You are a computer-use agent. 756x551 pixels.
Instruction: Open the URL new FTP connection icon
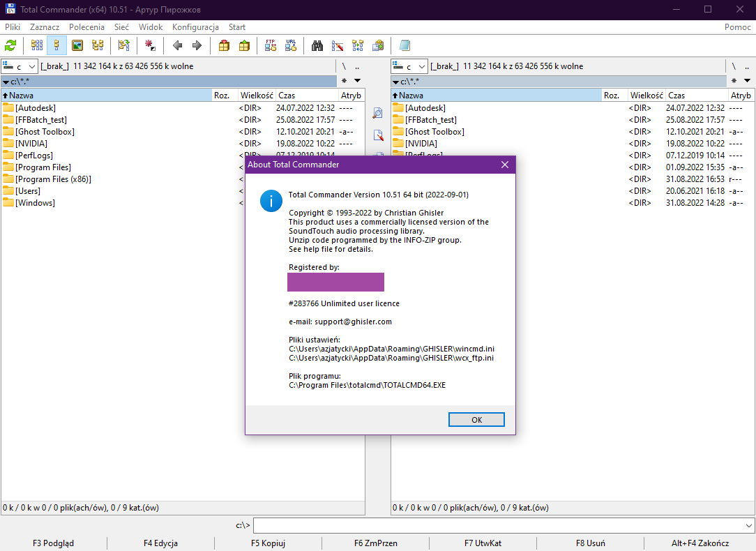(291, 46)
